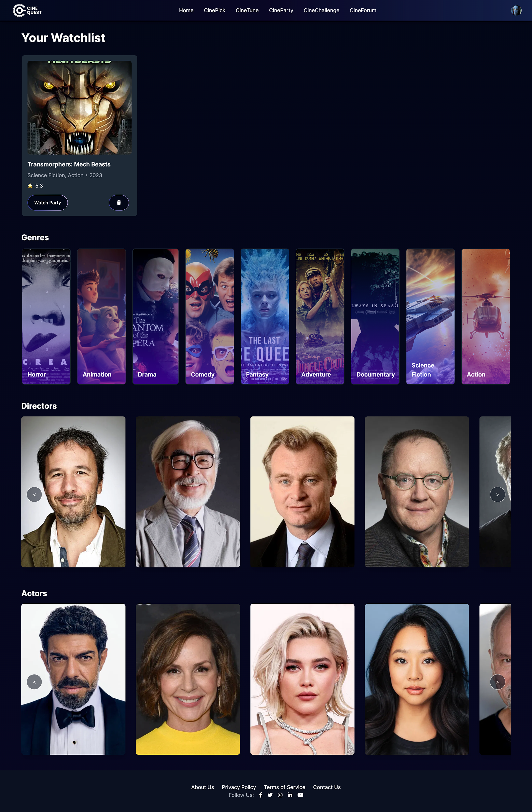Open the Twitter footer icon
Screen dimensions: 532x812
[x=270, y=795]
